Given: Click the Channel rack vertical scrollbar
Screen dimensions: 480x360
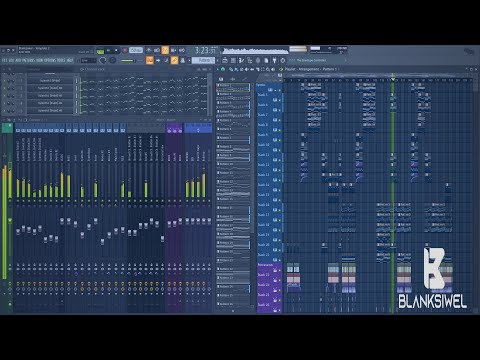Looking at the screenshot, I should [x=210, y=95].
